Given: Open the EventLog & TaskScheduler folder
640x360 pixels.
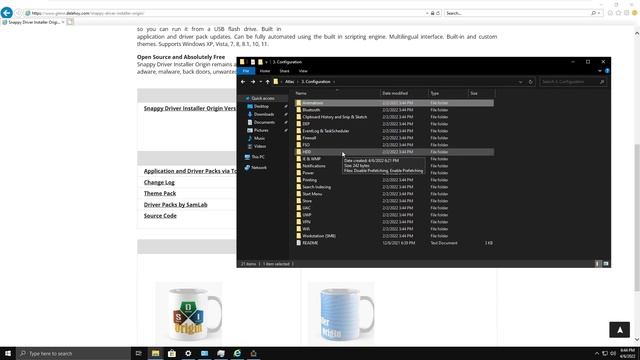Looking at the screenshot, I should coord(325,131).
